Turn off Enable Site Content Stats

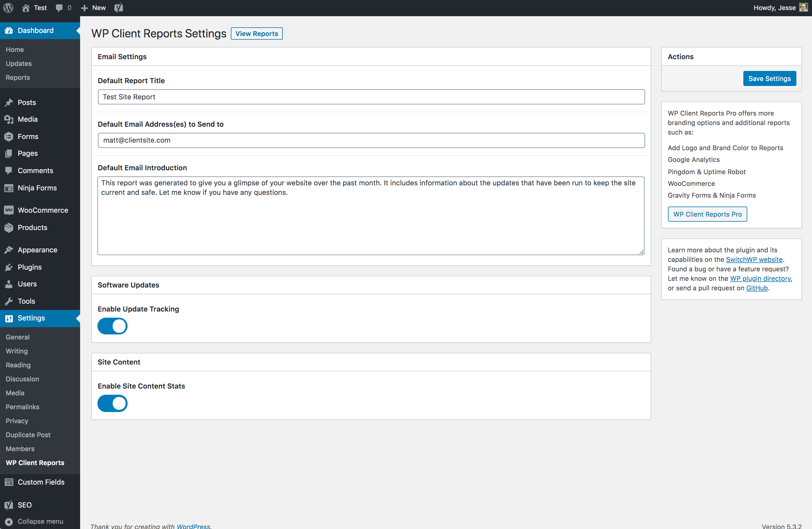tap(112, 403)
